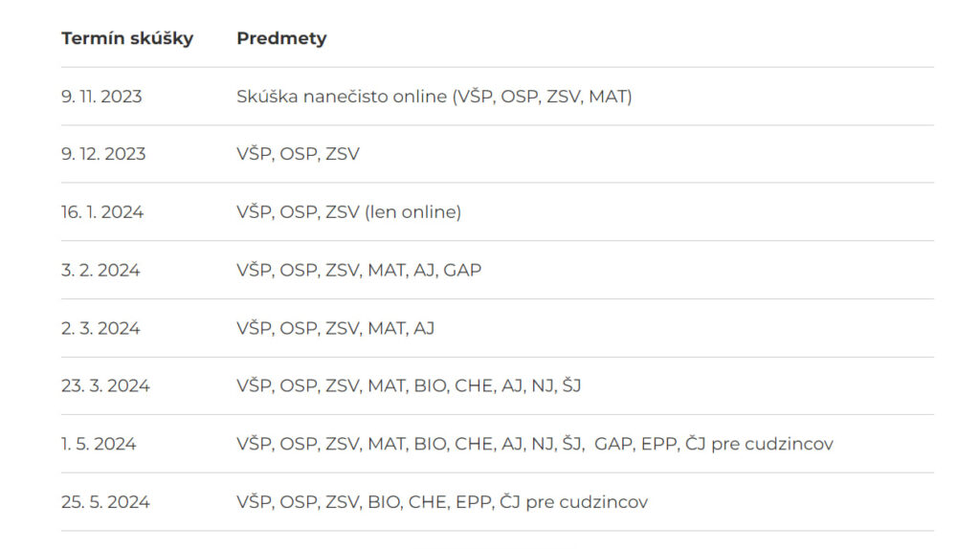
Task: Click subjects list ending in 'NJ, ŠJ'
Action: (x=409, y=385)
